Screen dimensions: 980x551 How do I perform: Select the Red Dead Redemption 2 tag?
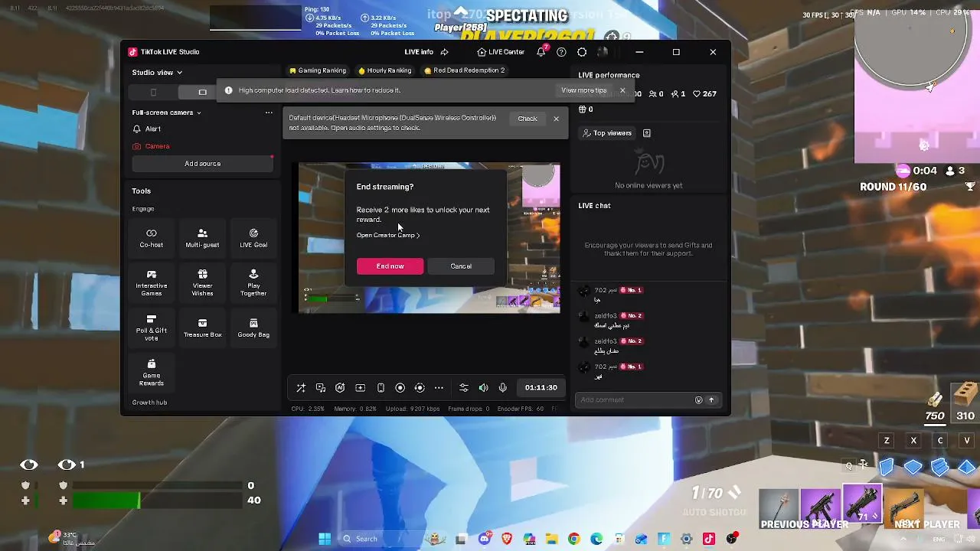click(x=464, y=70)
